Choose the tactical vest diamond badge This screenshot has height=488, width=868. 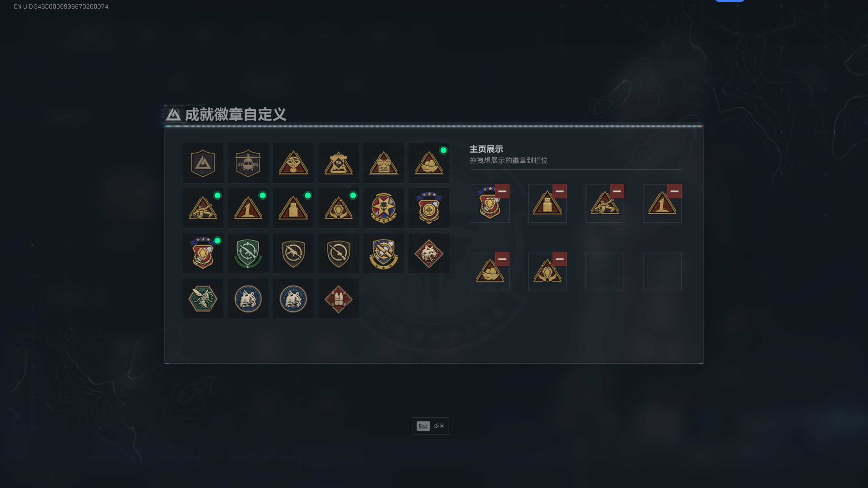(x=338, y=299)
